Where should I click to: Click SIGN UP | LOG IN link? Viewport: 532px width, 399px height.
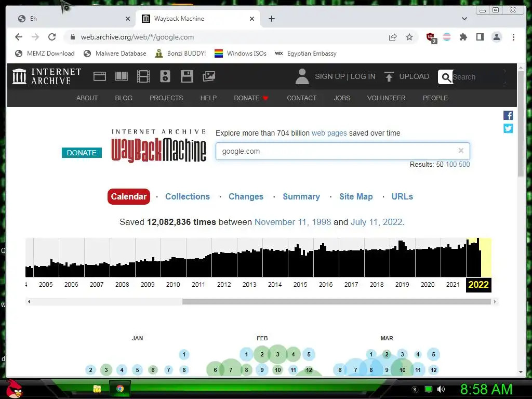tap(345, 77)
